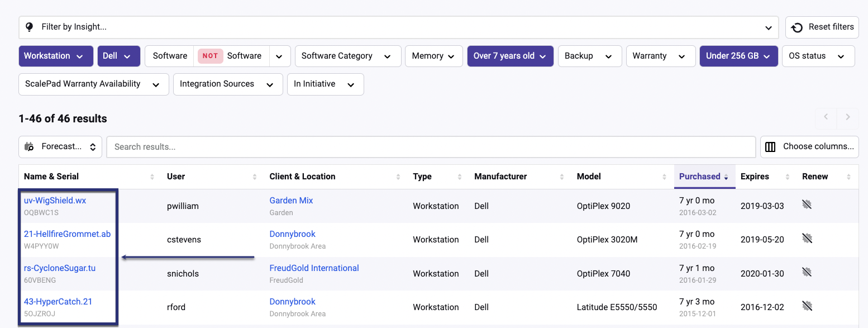Expand the Integration Sources filter
868x328 pixels.
228,84
